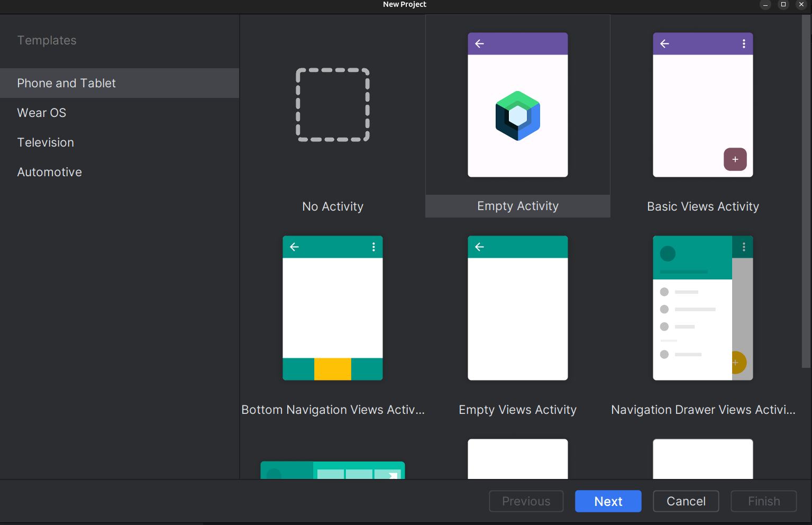Click the Previous button
The height and width of the screenshot is (525, 812).
point(526,501)
